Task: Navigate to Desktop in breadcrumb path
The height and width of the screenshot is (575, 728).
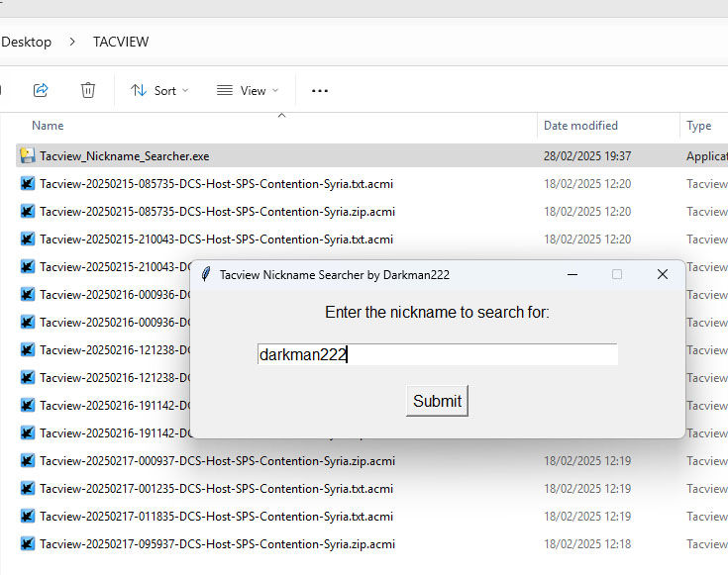Action: [x=27, y=42]
